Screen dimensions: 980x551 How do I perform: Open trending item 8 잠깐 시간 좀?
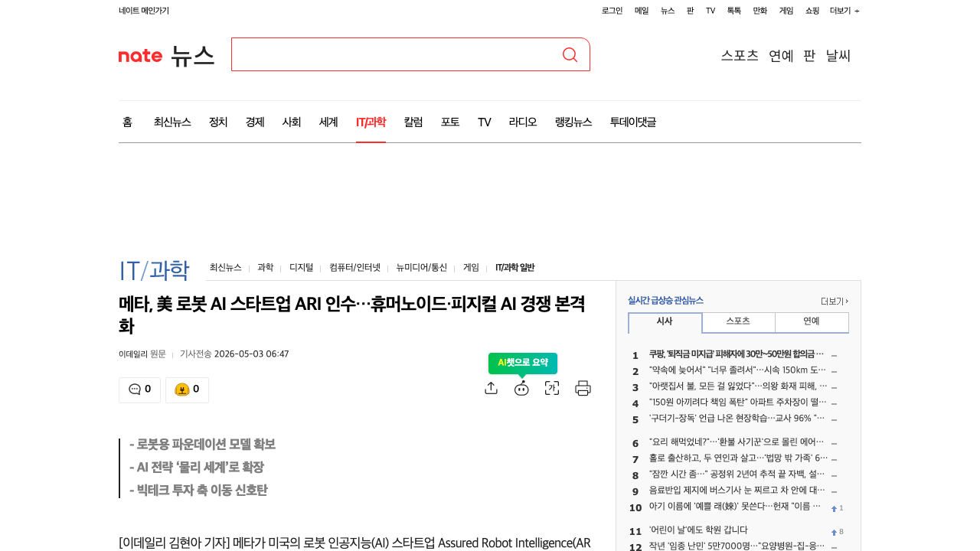736,475
